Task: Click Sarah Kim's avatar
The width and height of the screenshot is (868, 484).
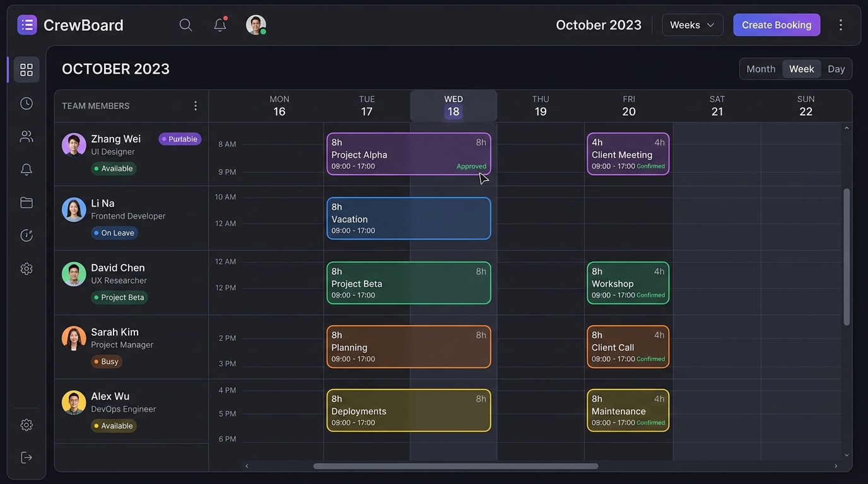Action: 74,338
